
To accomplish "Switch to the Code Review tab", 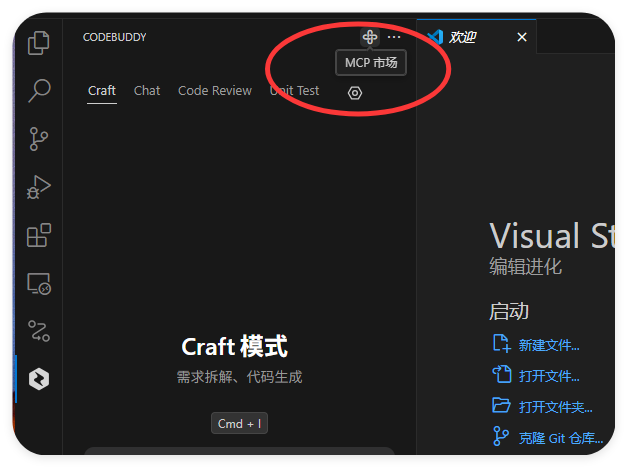I will pyautogui.click(x=215, y=91).
